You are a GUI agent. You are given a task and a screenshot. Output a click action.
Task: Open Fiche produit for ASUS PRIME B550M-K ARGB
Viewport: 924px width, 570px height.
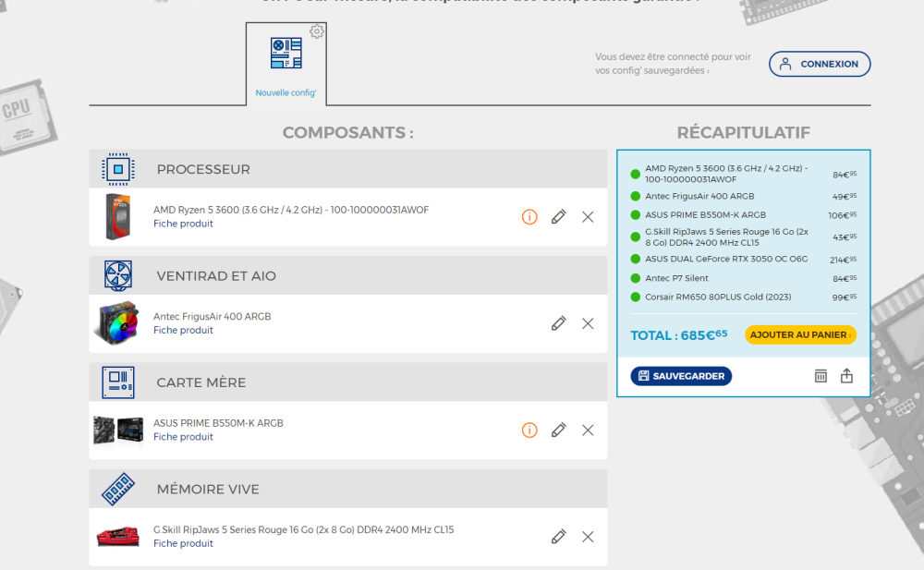183,437
